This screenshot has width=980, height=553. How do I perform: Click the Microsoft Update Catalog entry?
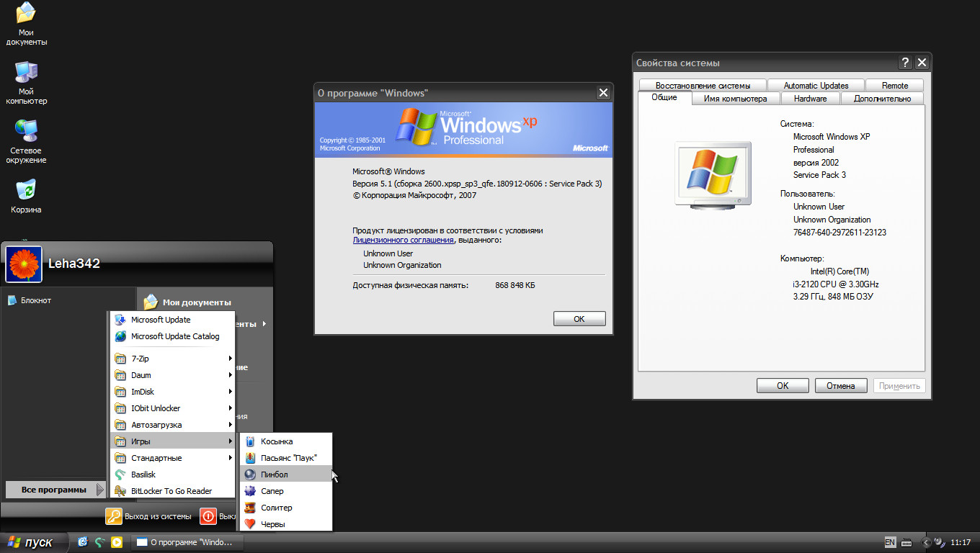[x=174, y=336]
